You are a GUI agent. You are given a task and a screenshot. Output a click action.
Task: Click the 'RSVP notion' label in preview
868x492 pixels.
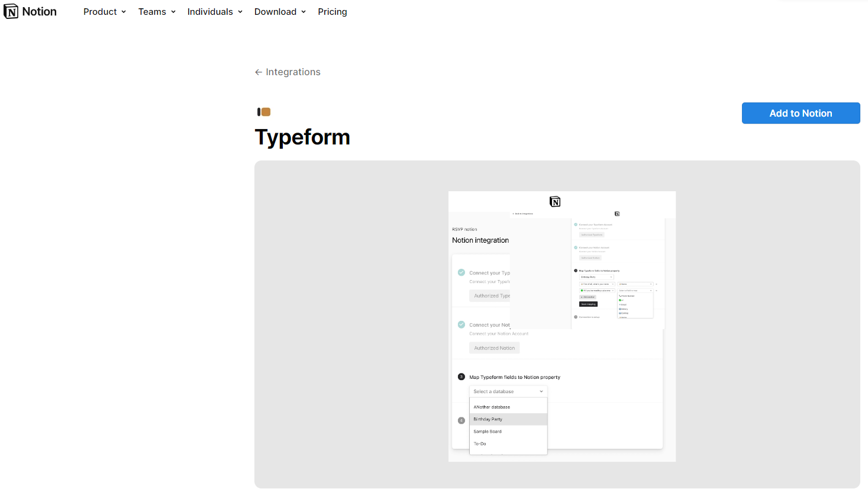(464, 229)
